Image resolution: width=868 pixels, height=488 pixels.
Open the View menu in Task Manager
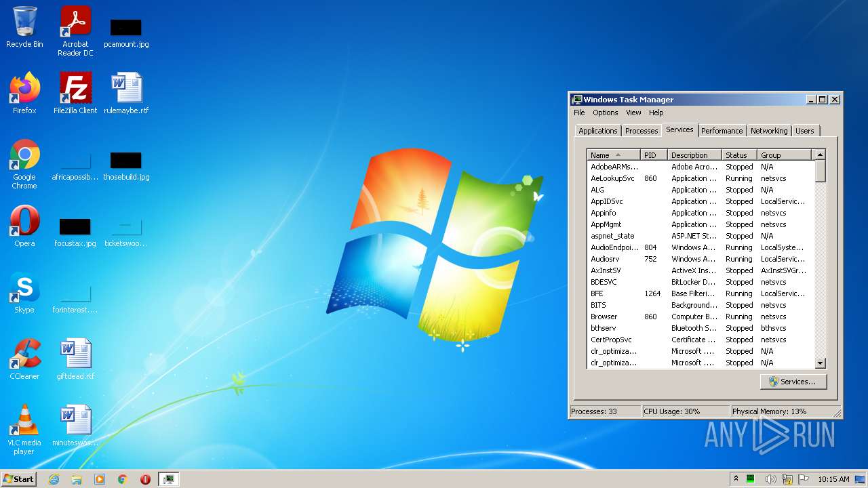coord(633,113)
